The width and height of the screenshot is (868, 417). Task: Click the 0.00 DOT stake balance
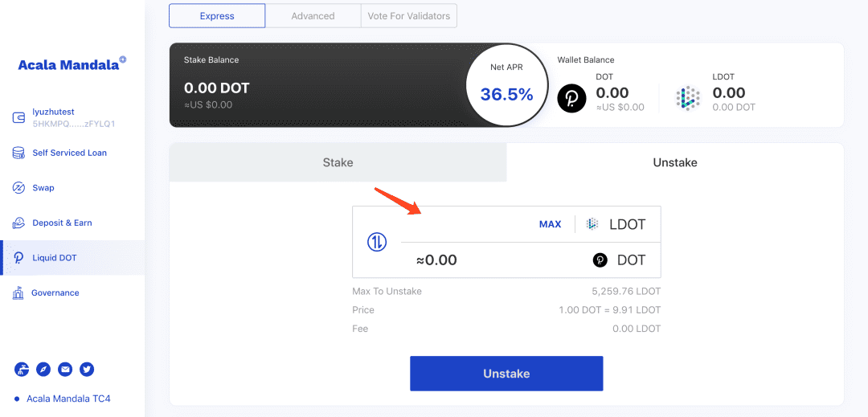point(216,88)
